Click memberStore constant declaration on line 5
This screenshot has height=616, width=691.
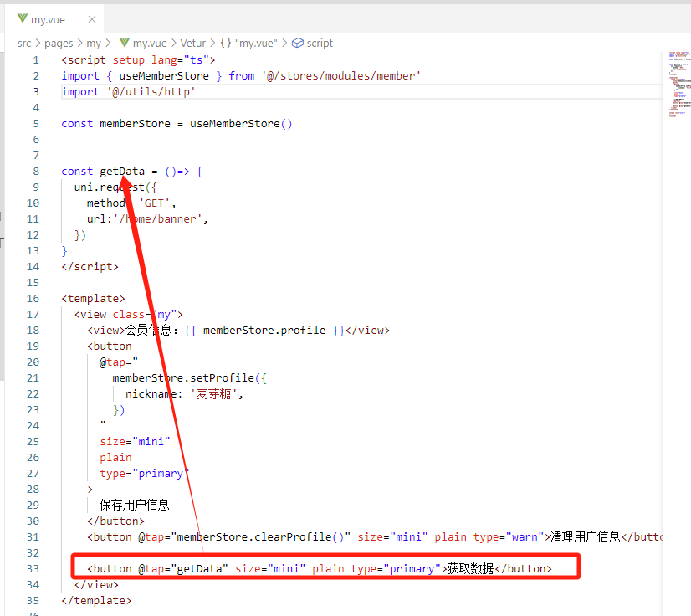click(x=135, y=124)
